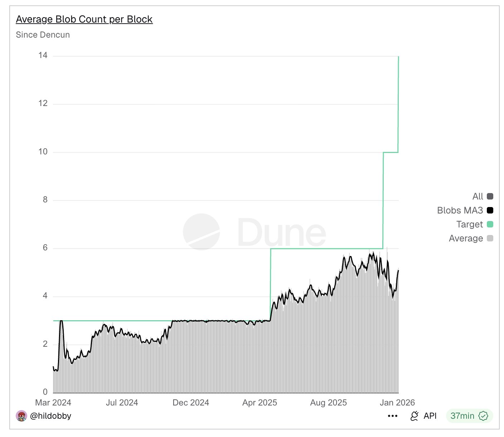Toggle the All legend label

tap(478, 196)
